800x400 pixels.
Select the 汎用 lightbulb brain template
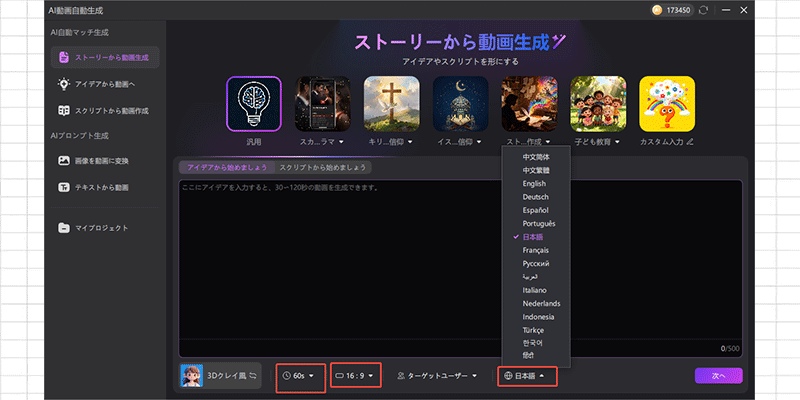tap(254, 104)
